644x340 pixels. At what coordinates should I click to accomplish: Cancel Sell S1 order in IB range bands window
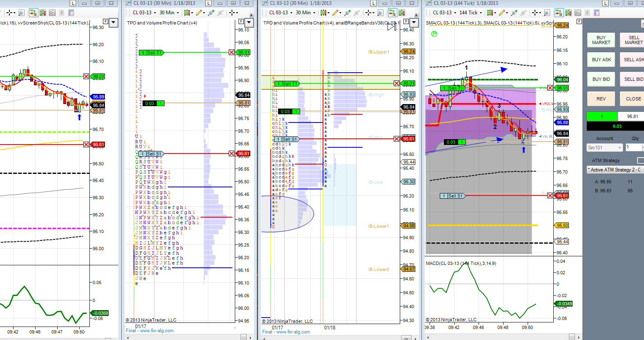[x=396, y=139]
